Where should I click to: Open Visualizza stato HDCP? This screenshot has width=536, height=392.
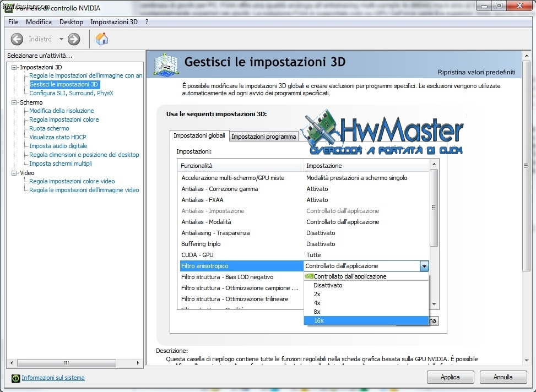(58, 137)
